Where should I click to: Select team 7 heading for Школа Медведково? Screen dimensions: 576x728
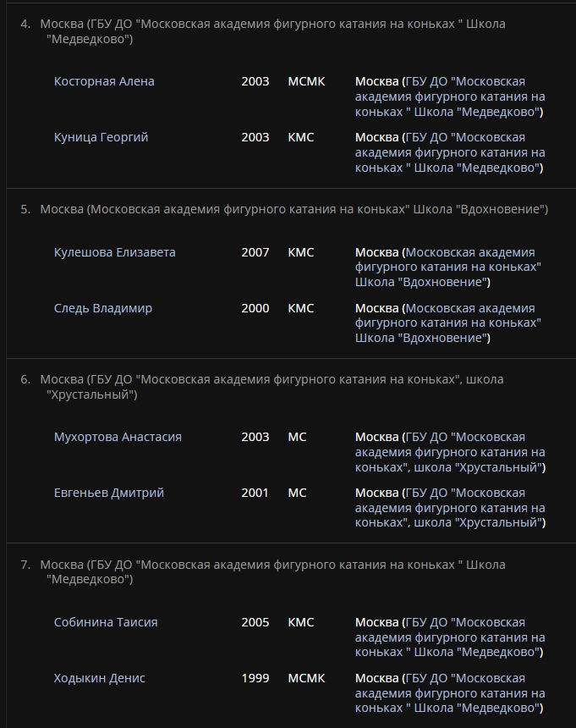click(272, 572)
